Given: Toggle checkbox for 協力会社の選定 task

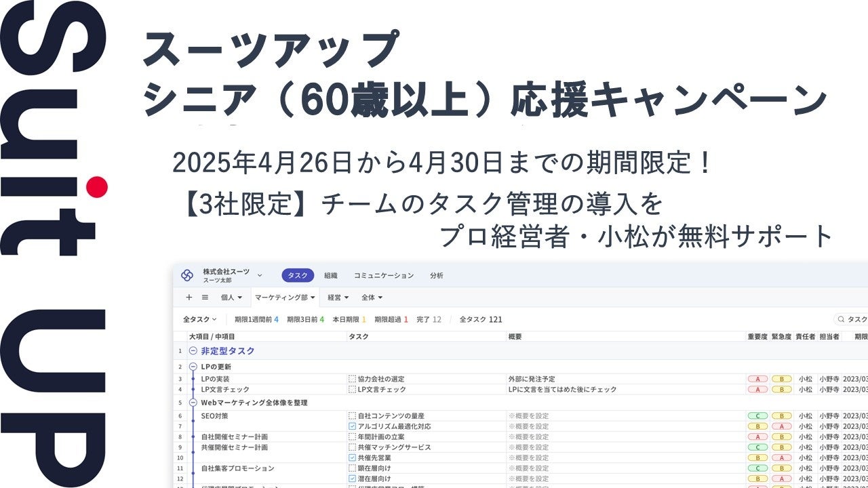Looking at the screenshot, I should (x=352, y=379).
